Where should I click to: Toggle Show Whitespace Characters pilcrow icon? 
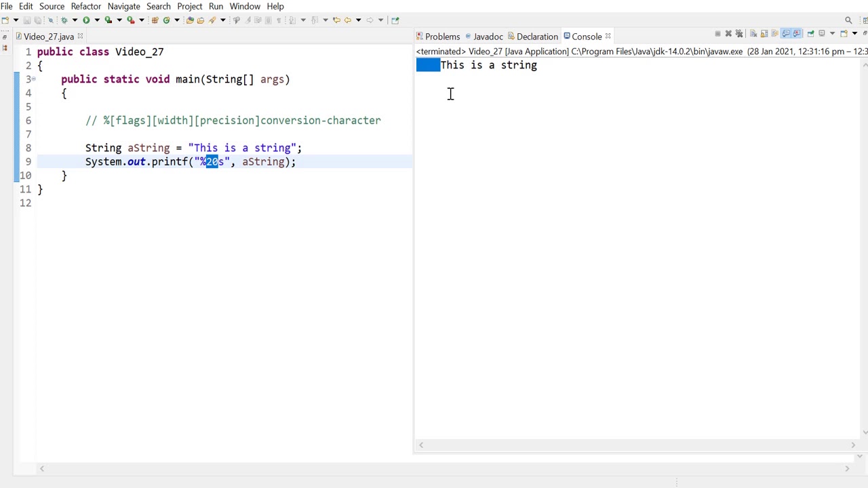click(279, 20)
